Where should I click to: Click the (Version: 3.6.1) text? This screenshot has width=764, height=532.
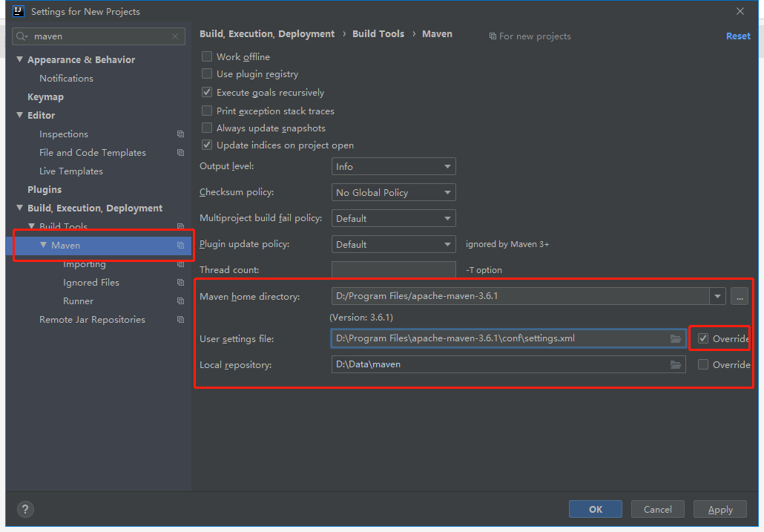point(361,317)
